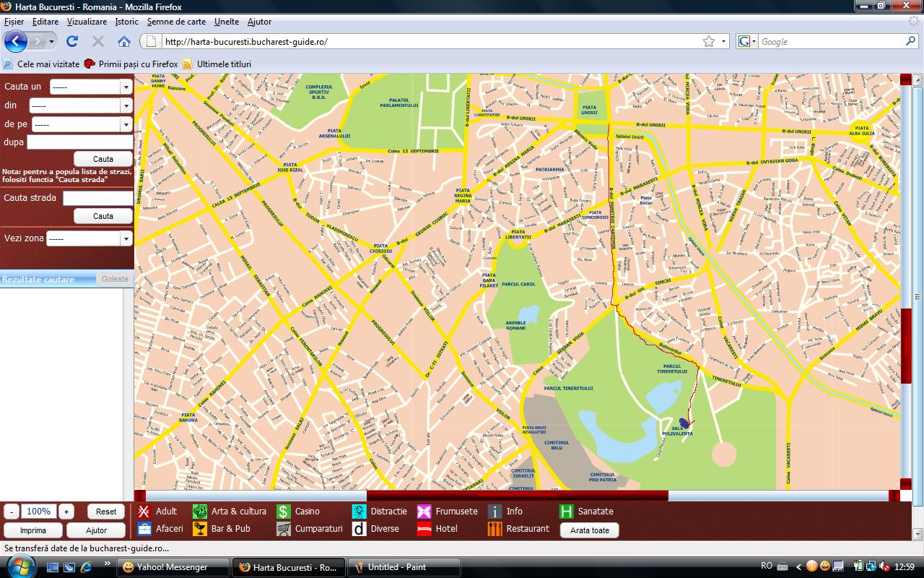This screenshot has height=578, width=924.
Task: Show Sanatate health locations icon
Action: click(x=567, y=512)
